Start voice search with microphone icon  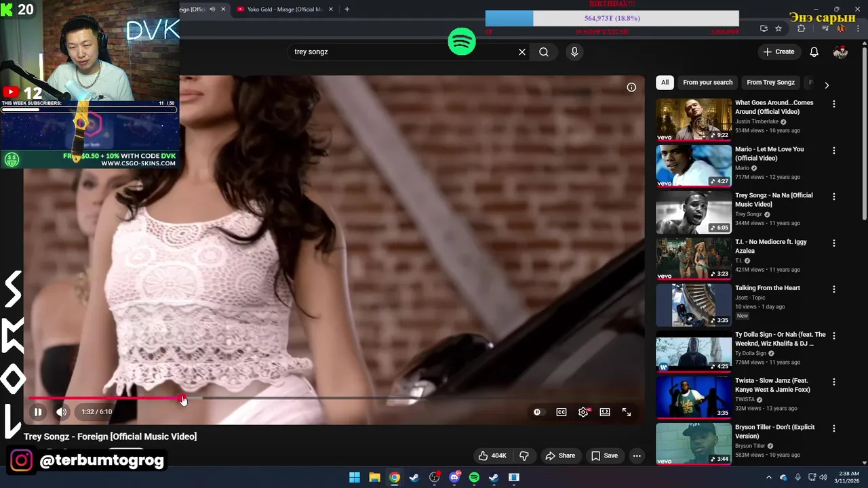point(574,52)
